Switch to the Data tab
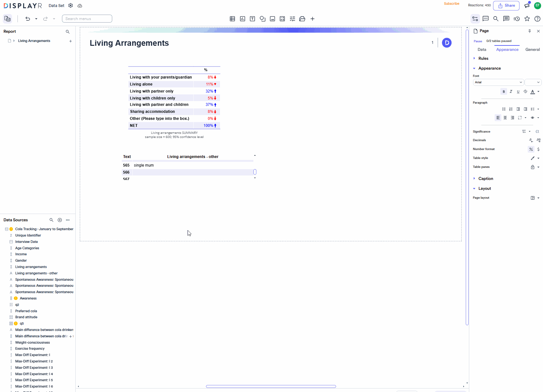This screenshot has height=392, width=543. (x=482, y=49)
